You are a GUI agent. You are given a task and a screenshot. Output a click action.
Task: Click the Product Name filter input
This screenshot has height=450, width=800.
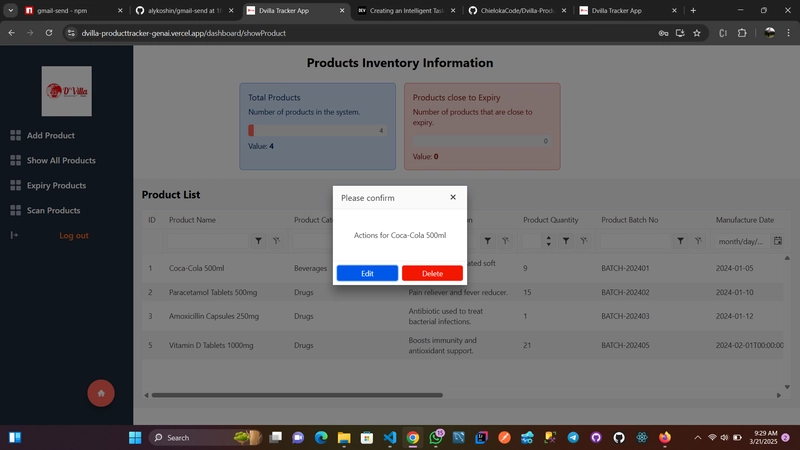pyautogui.click(x=208, y=241)
